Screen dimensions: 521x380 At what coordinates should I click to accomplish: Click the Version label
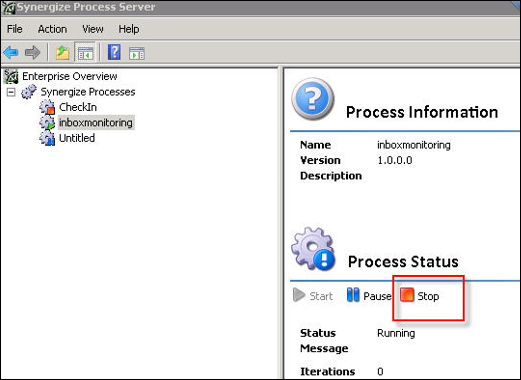tap(320, 160)
